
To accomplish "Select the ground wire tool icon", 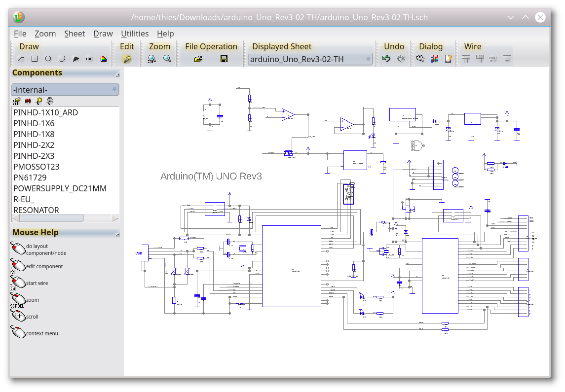I will click(x=507, y=59).
